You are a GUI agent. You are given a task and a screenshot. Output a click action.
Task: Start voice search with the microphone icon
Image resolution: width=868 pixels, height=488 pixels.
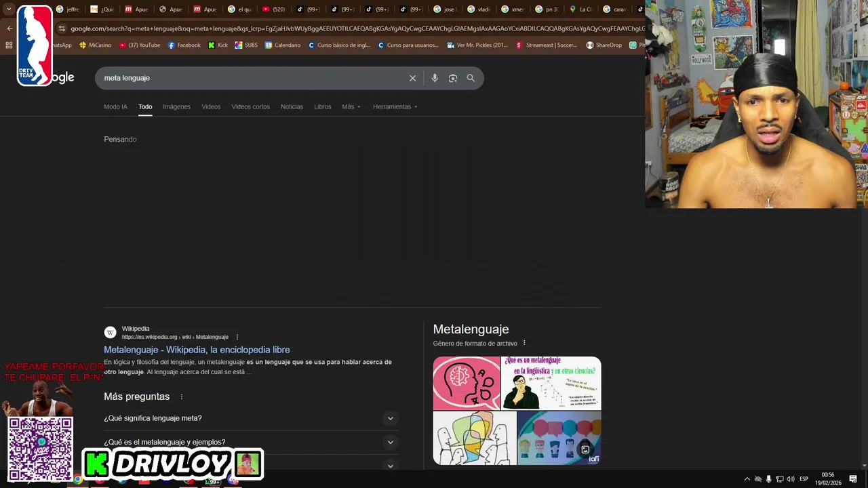[x=435, y=78]
